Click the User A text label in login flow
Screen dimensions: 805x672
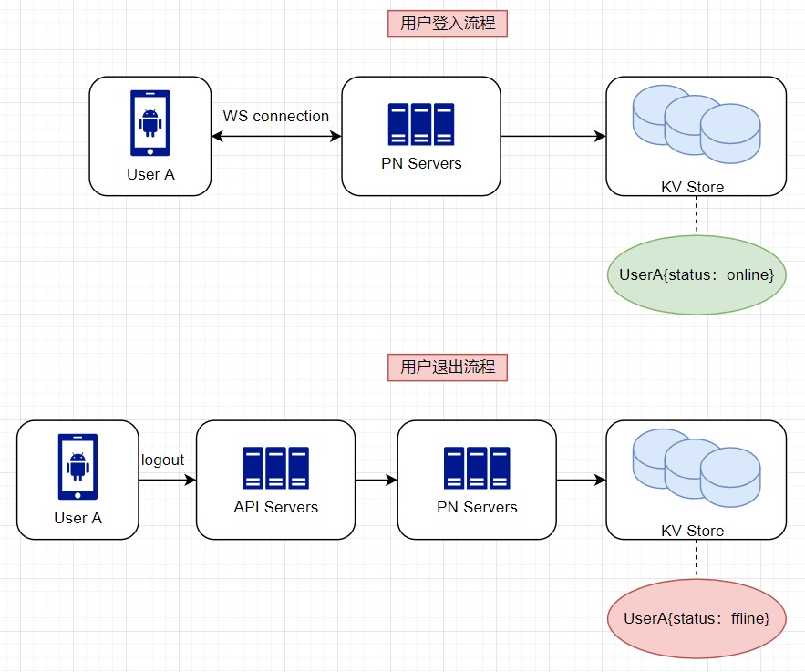[x=150, y=174]
